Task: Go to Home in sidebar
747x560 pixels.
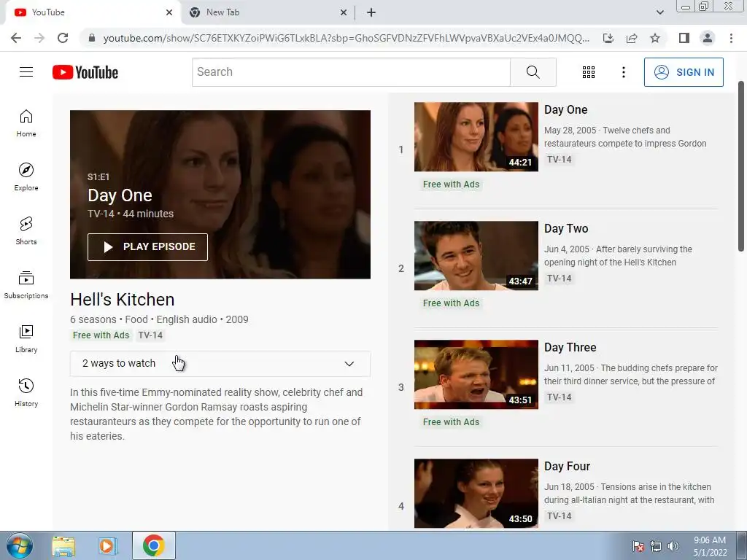Action: point(26,123)
